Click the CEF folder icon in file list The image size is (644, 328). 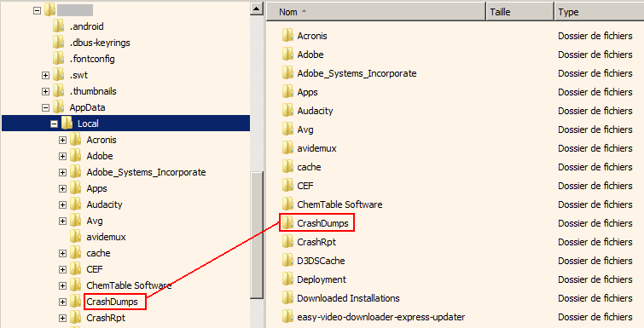(287, 186)
